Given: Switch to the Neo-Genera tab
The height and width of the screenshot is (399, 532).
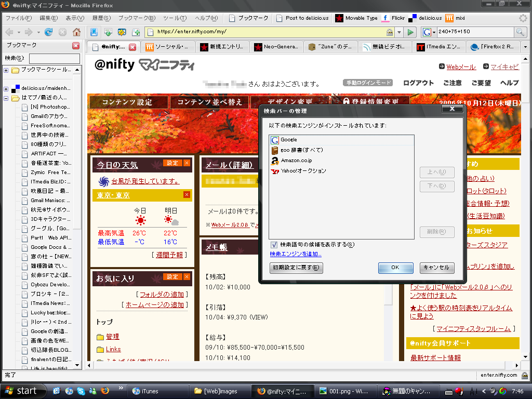Looking at the screenshot, I should click(275, 47).
